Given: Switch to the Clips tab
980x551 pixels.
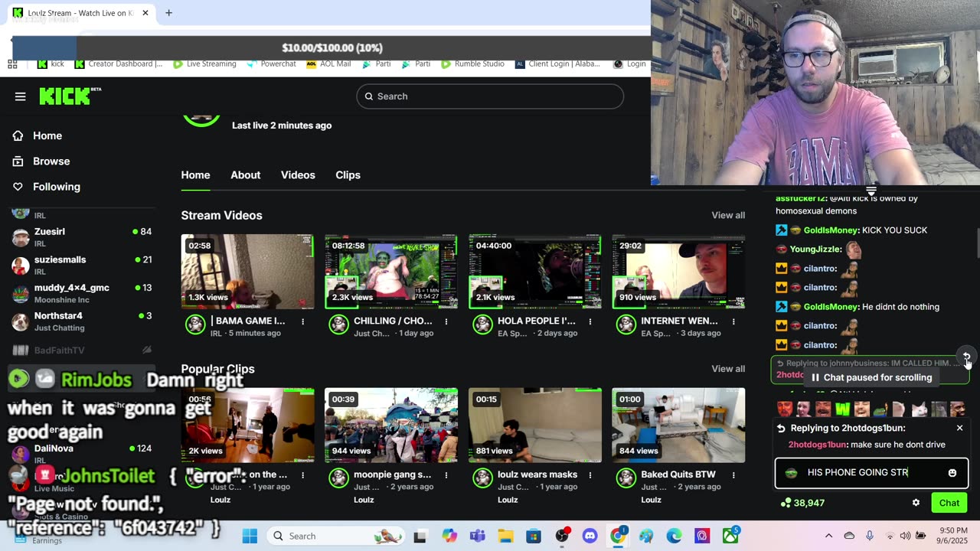Looking at the screenshot, I should pyautogui.click(x=348, y=175).
